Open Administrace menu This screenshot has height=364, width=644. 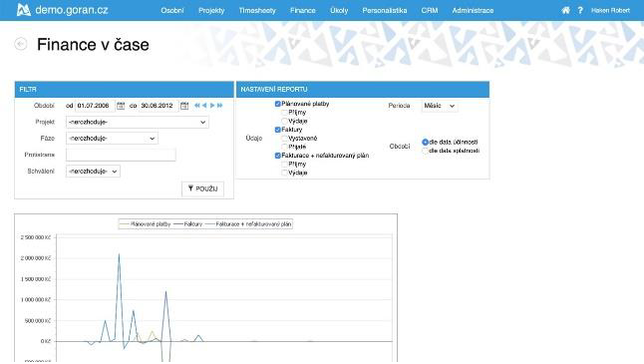point(473,11)
